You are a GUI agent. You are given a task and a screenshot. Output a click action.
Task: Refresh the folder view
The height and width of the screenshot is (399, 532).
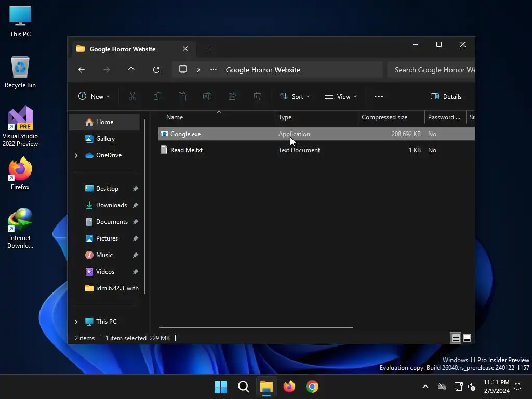[x=156, y=70]
